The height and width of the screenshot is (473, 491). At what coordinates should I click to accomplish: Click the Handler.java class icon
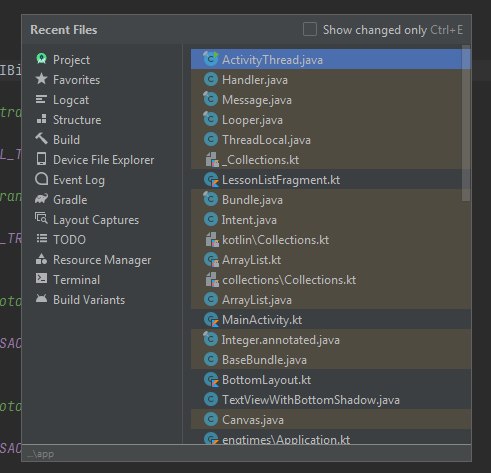coord(211,79)
